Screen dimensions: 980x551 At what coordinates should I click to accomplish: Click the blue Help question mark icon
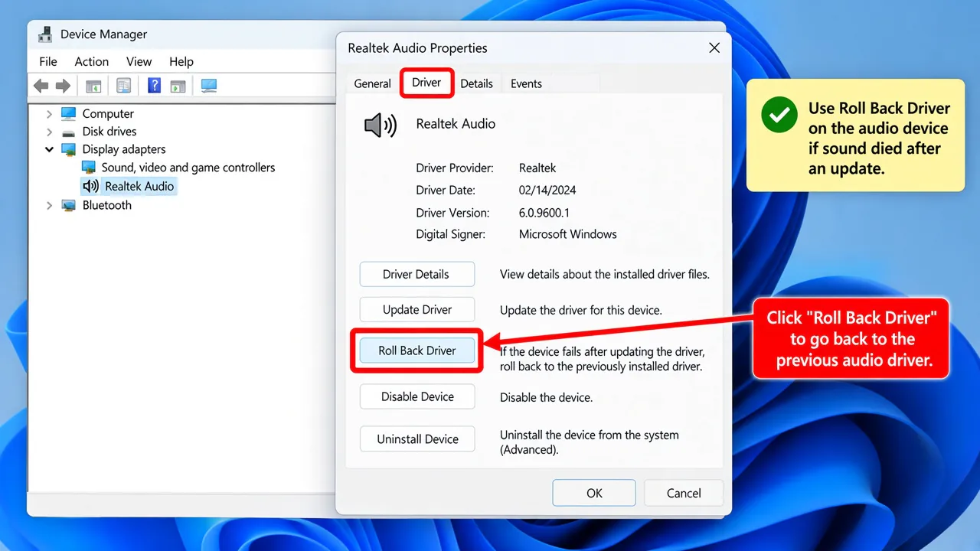154,86
